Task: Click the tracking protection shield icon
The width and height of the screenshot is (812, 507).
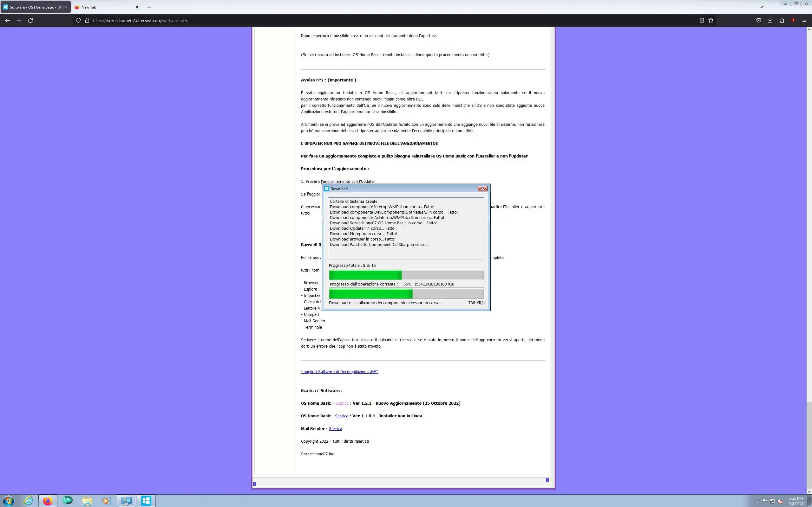Action: pyautogui.click(x=78, y=21)
